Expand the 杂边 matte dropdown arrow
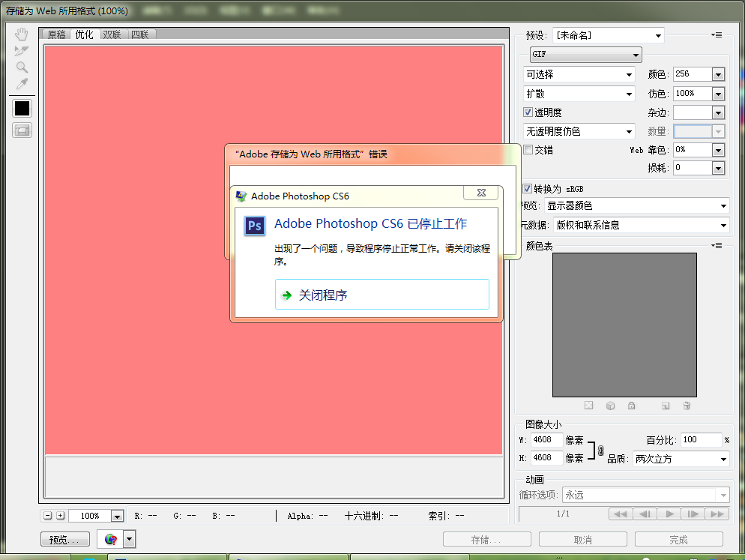 tap(718, 112)
